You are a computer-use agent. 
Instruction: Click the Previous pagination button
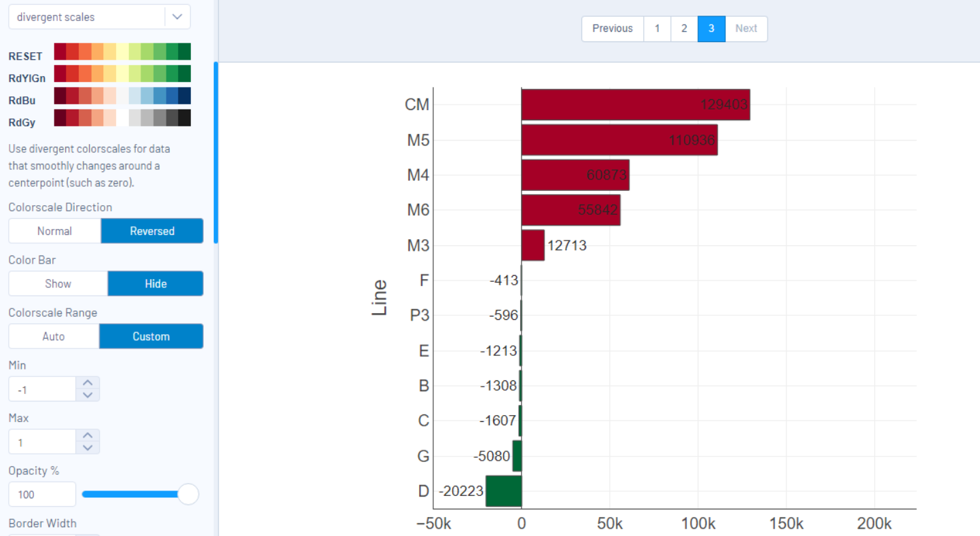(x=612, y=29)
